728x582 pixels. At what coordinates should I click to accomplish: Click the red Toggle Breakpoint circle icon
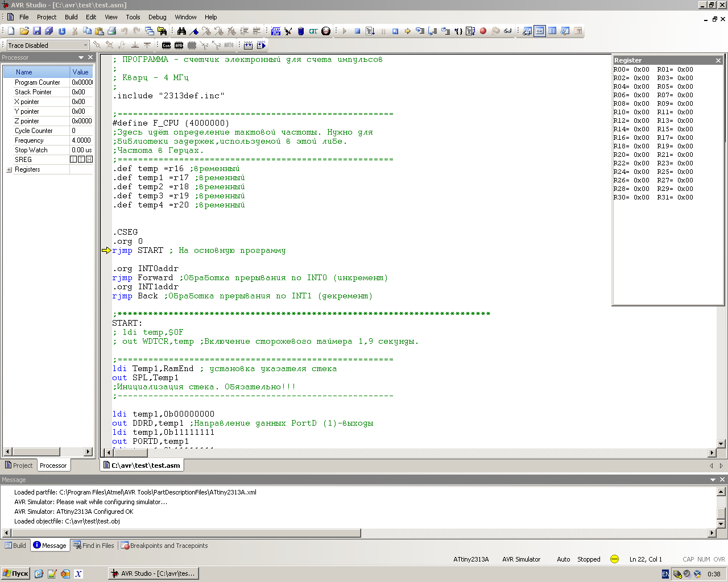tap(483, 31)
